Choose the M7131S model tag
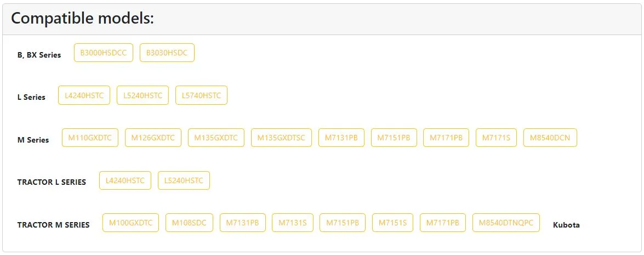Image resolution: width=644 pixels, height=255 pixels. click(293, 223)
